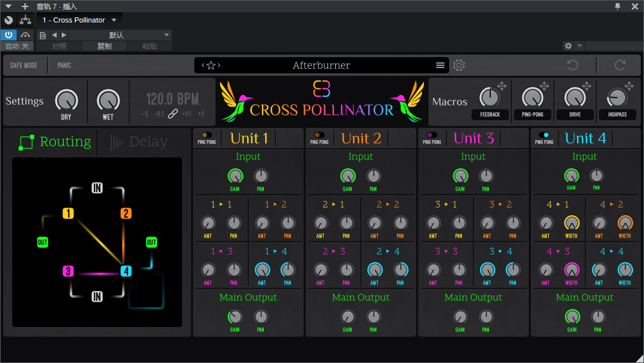Open the preset hamburger menu
This screenshot has height=363, width=644.
440,66
